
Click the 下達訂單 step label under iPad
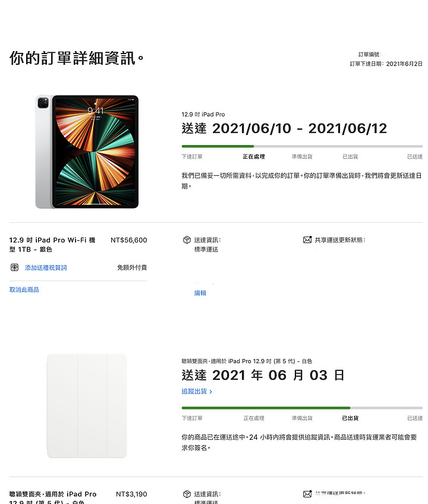192,156
